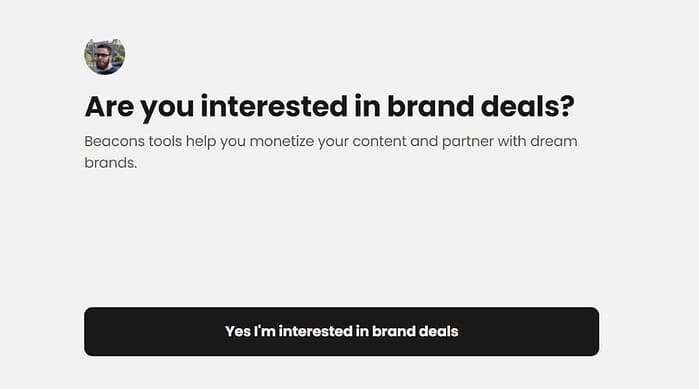Click the word interested in the headline
Image resolution: width=699 pixels, height=389 pixels.
pyautogui.click(x=274, y=106)
